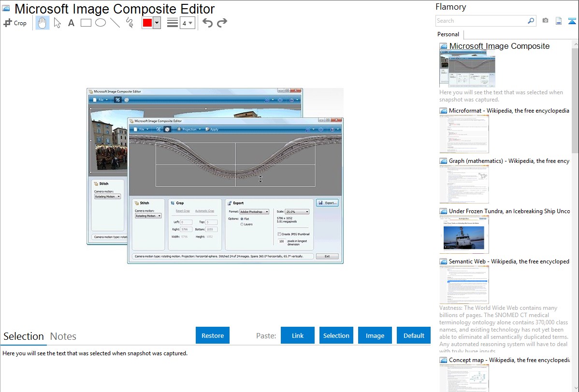Click icon beside Microformat snapshot
This screenshot has width=579, height=392.
443,111
